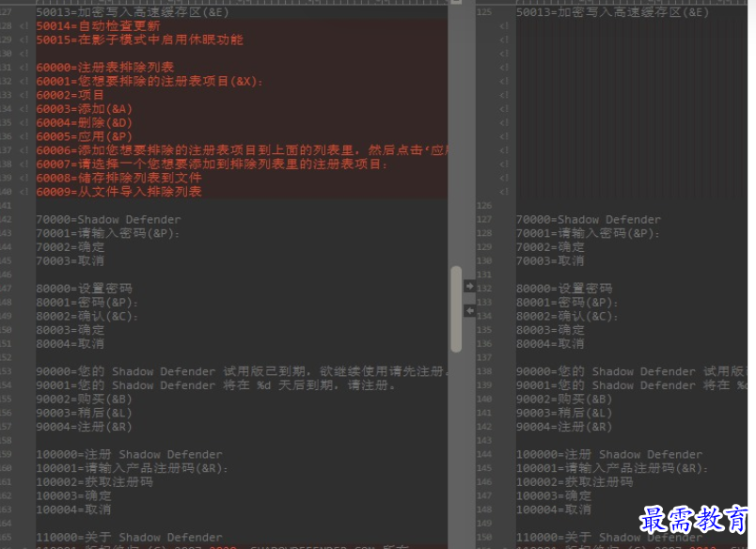
Task: Click left pane line number 147
Action: [x=6, y=289]
